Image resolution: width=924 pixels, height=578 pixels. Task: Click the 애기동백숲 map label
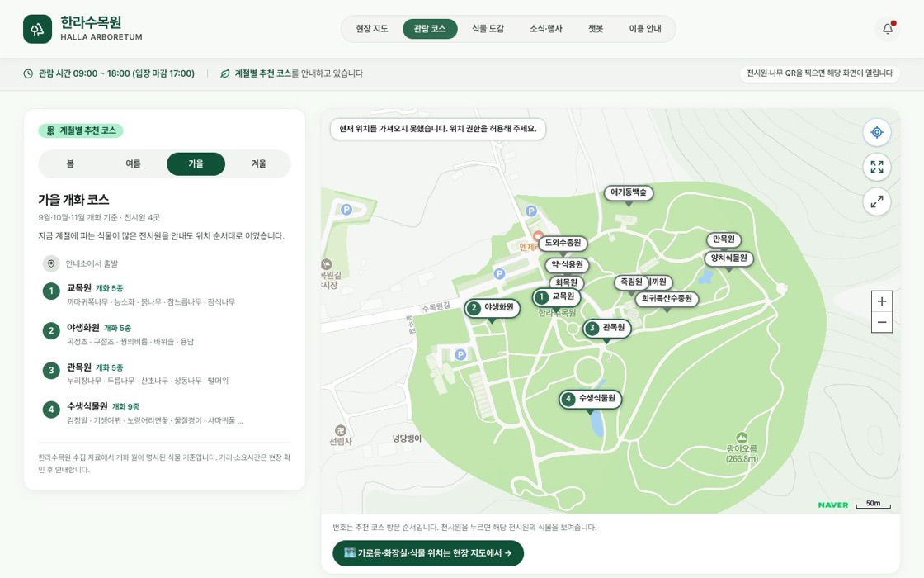click(x=628, y=193)
